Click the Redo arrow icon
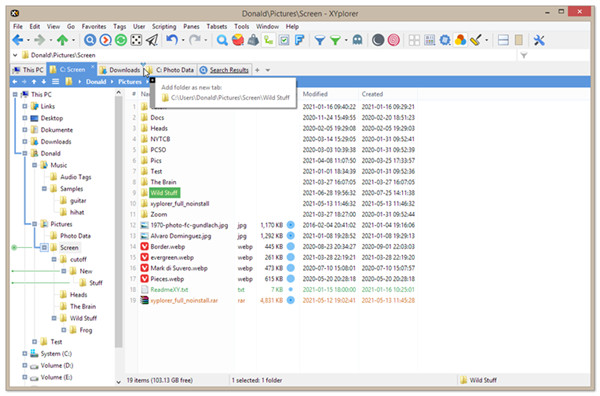Image resolution: width=600 pixels, height=396 pixels. click(x=195, y=39)
